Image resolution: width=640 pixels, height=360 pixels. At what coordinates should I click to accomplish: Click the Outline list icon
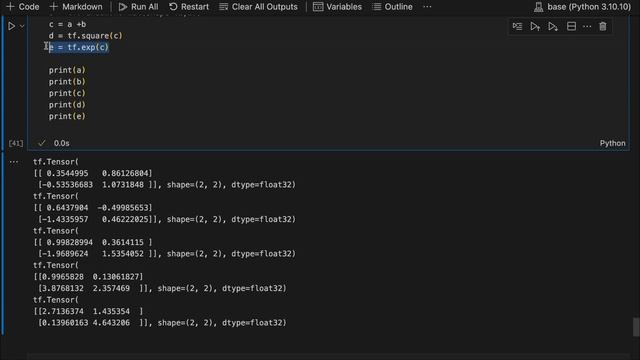377,7
